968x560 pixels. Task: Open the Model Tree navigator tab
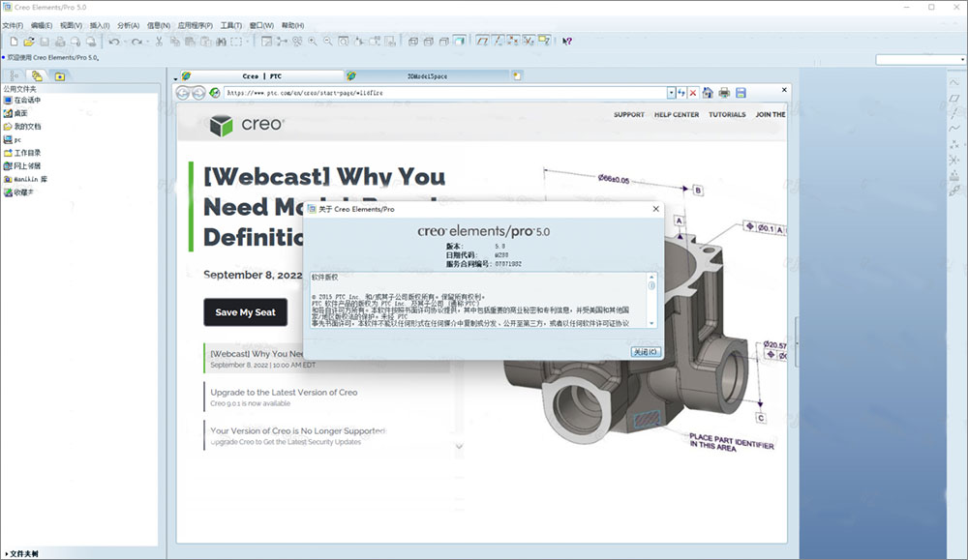(15, 75)
